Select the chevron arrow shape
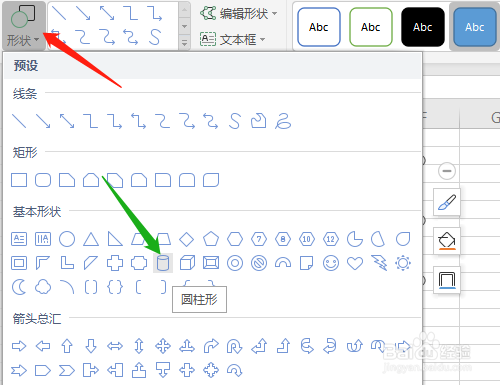Image resolution: width=500 pixels, height=385 pixels. pos(67,370)
